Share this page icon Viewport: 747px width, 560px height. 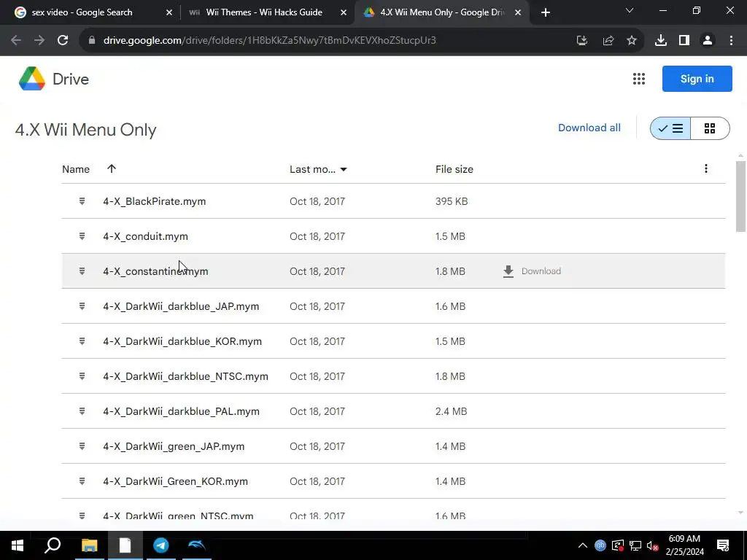[608, 41]
